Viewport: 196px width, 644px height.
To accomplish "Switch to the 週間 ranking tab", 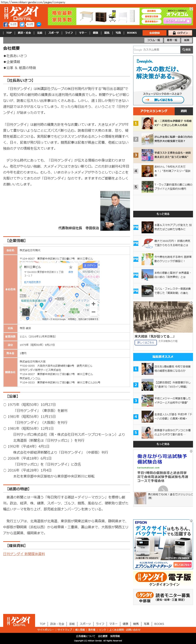I will tap(184, 111).
